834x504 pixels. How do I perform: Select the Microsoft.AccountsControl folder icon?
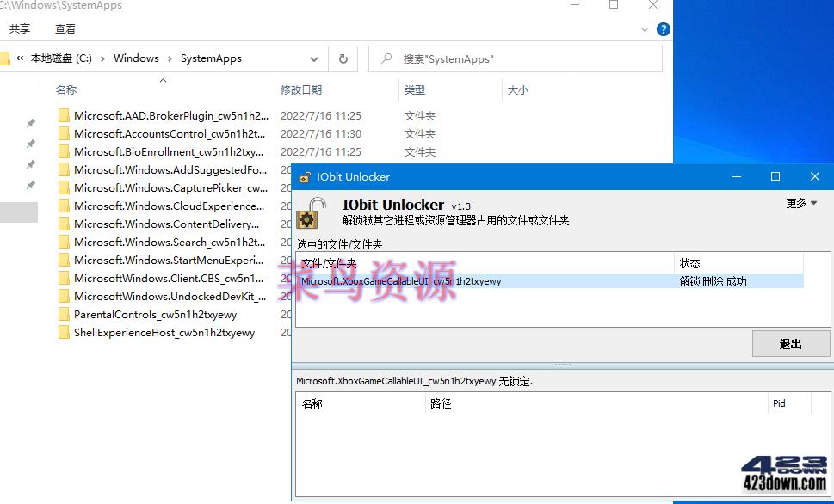64,134
